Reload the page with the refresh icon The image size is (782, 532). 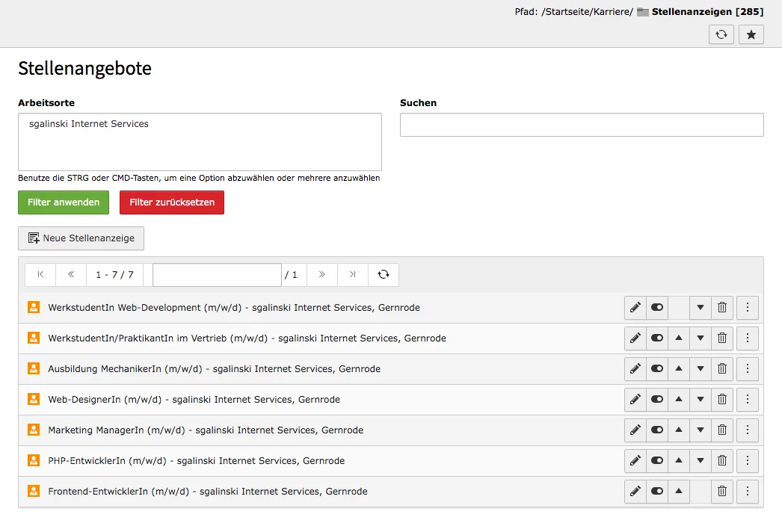[721, 34]
